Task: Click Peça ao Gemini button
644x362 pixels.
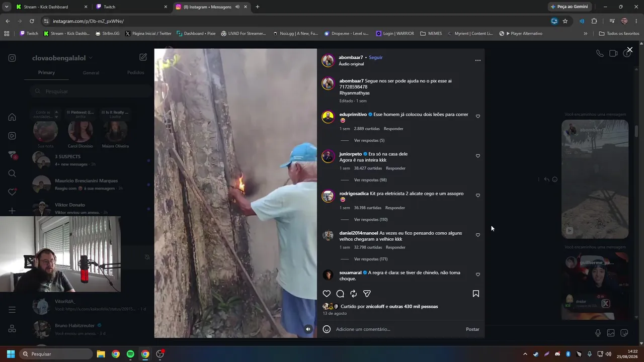Action: 569,7
